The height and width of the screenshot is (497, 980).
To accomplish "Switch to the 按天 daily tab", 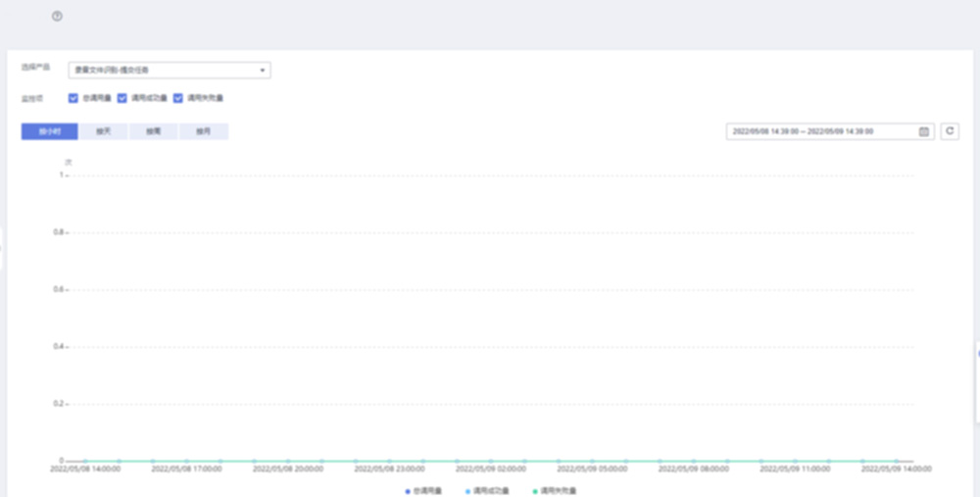I will click(x=103, y=132).
